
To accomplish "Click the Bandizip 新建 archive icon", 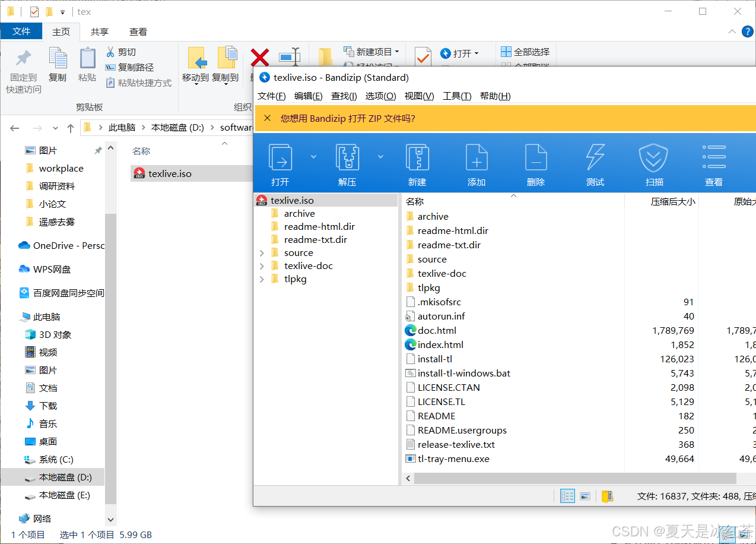I will (x=417, y=157).
